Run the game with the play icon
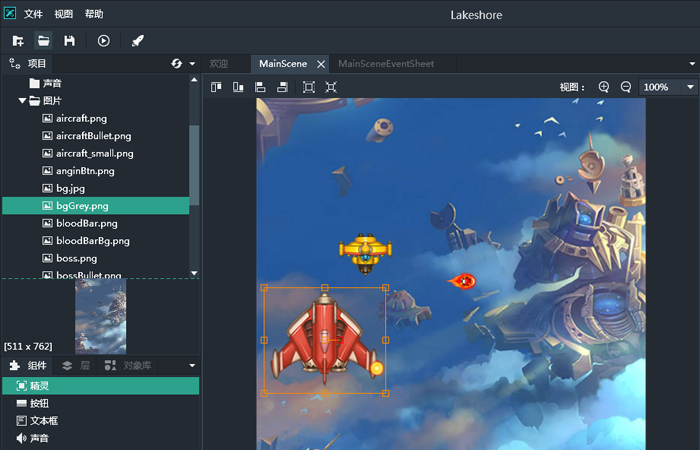 (x=104, y=41)
